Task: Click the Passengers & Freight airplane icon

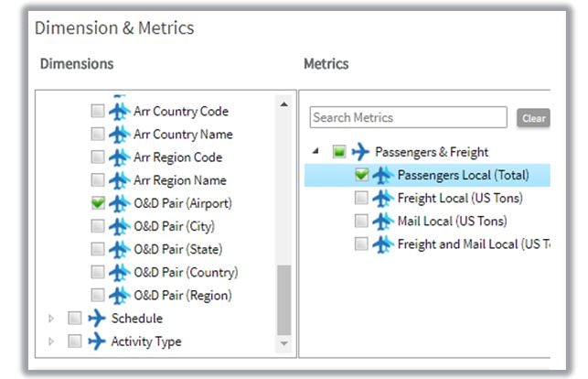Action: (x=361, y=152)
